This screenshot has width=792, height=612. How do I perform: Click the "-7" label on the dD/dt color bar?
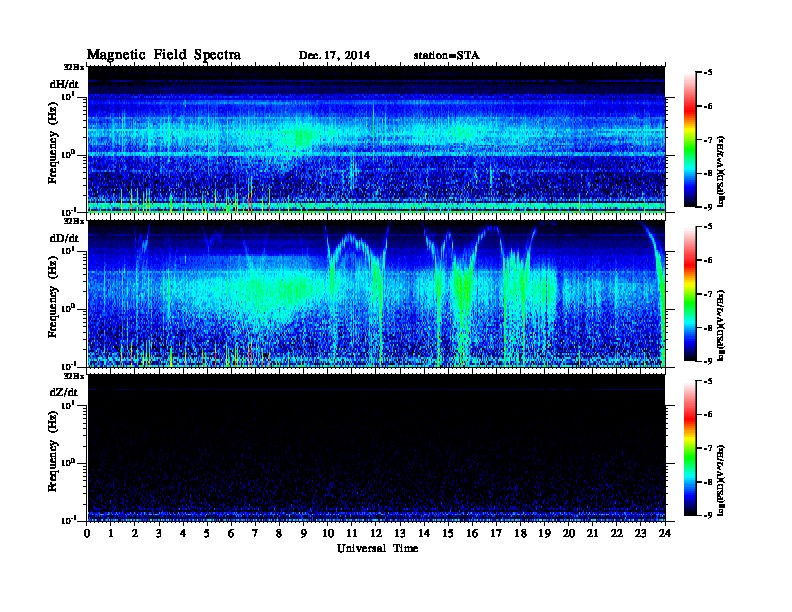[708, 294]
